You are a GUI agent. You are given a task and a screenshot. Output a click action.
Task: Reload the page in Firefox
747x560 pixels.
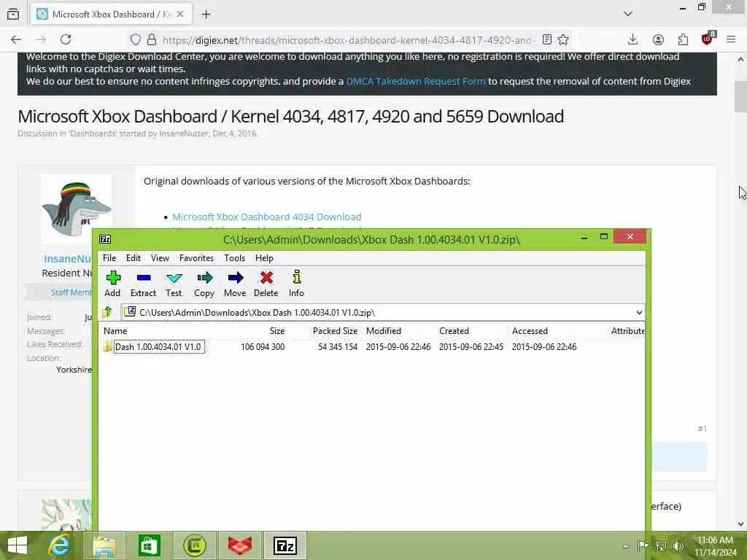click(x=66, y=39)
